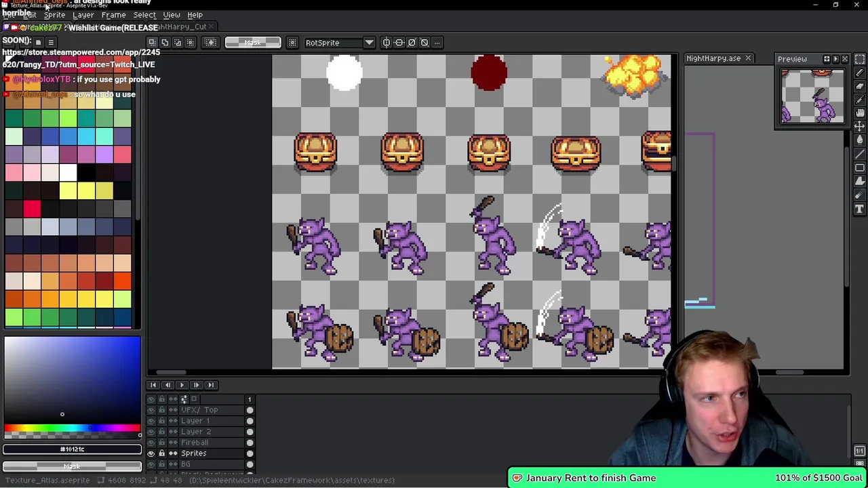Toggle visibility of the Sprites layer
Screen dimensions: 868x488
click(151, 453)
